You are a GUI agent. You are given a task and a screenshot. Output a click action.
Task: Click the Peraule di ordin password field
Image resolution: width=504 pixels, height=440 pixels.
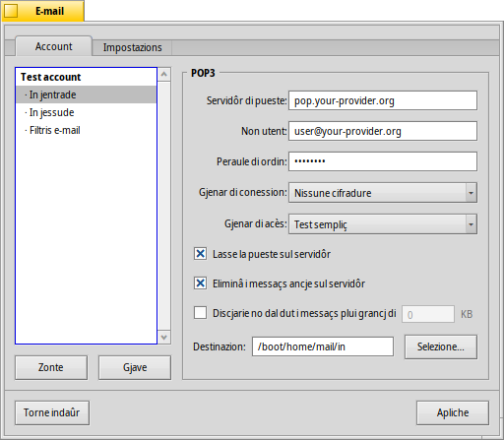pos(383,161)
